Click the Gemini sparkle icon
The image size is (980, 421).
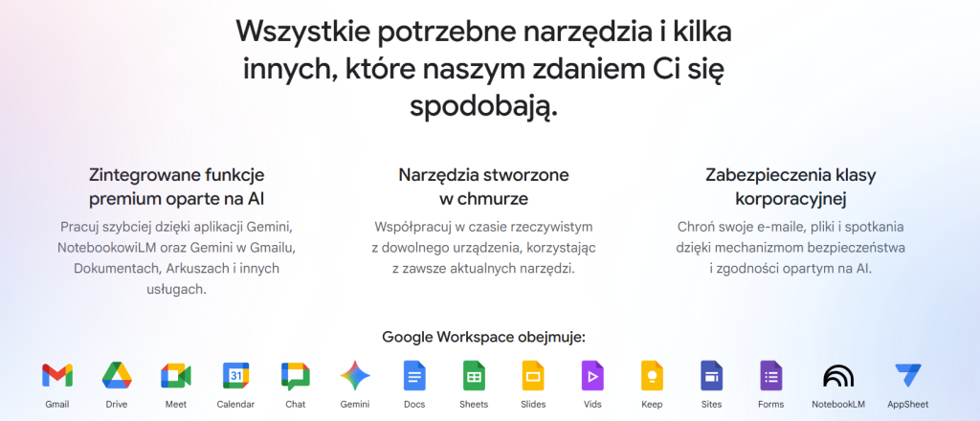coord(355,375)
